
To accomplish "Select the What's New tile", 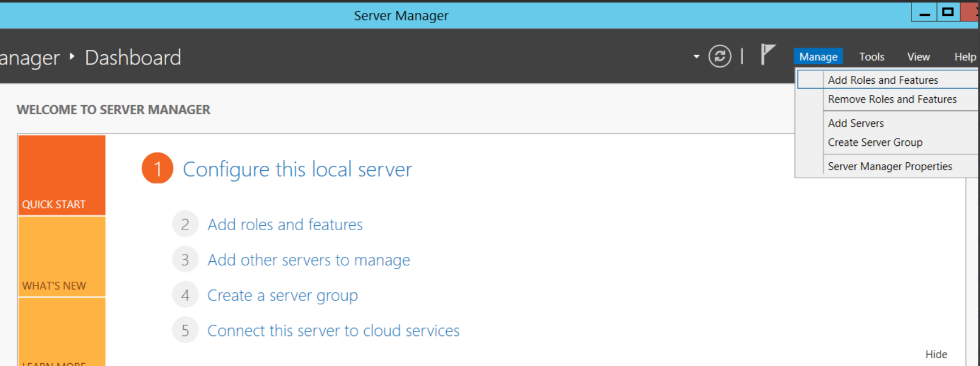I will [62, 256].
